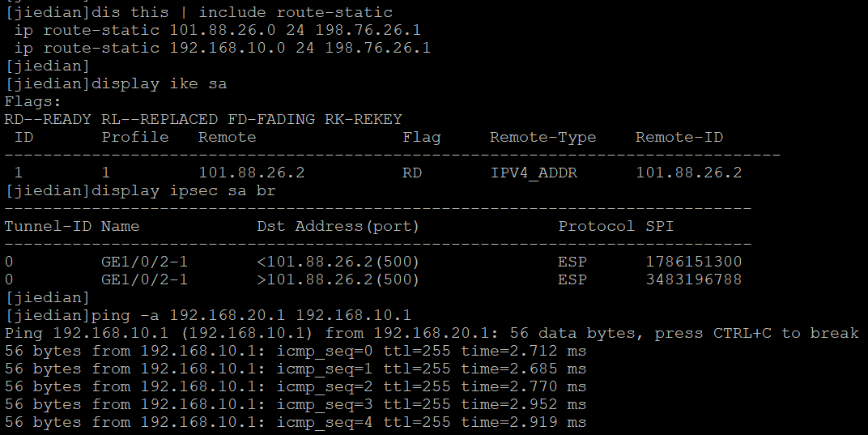Click the SPI value 3483196788
The height and width of the screenshot is (435, 868).
(694, 279)
